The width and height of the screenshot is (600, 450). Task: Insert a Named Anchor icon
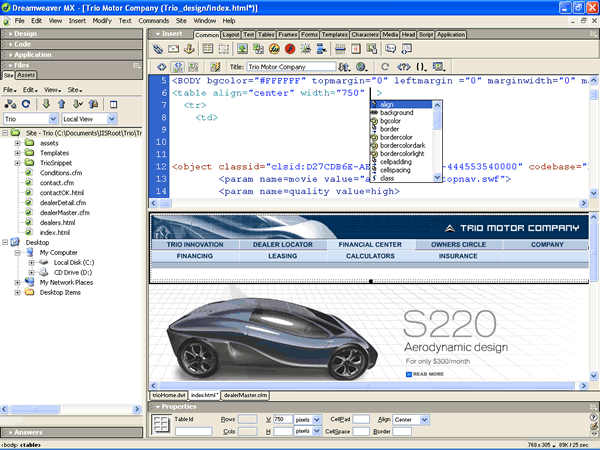point(189,49)
